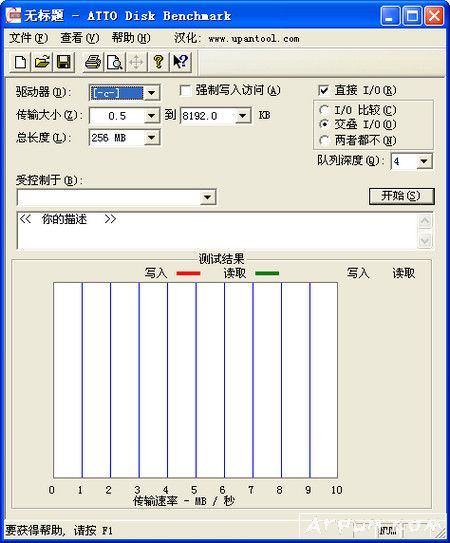Click the 总长度(L): label
This screenshot has height=543, width=450.
(x=43, y=138)
